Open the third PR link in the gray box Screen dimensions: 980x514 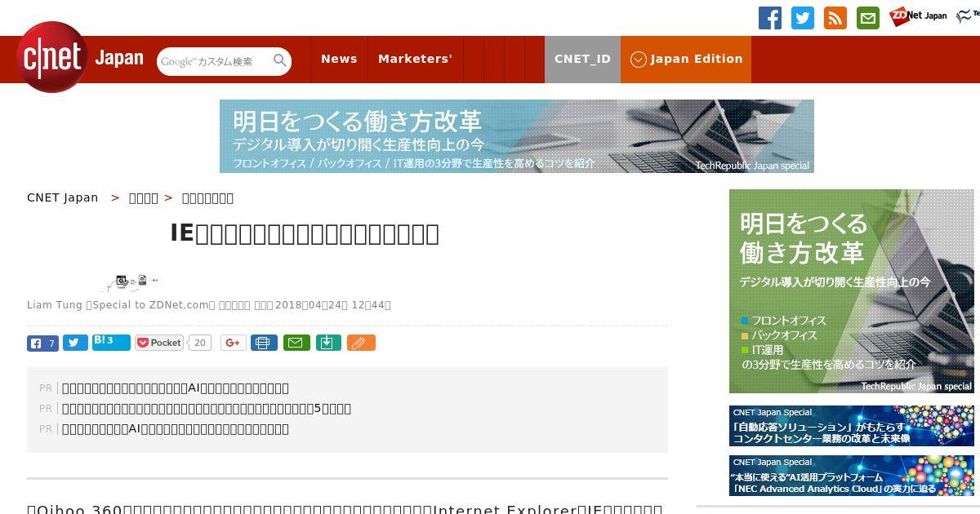[176, 429]
